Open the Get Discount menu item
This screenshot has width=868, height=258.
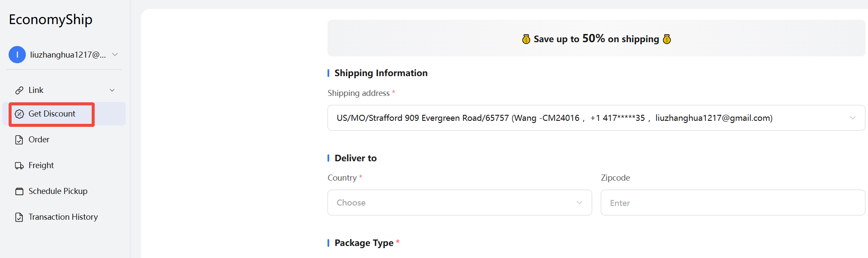(52, 114)
